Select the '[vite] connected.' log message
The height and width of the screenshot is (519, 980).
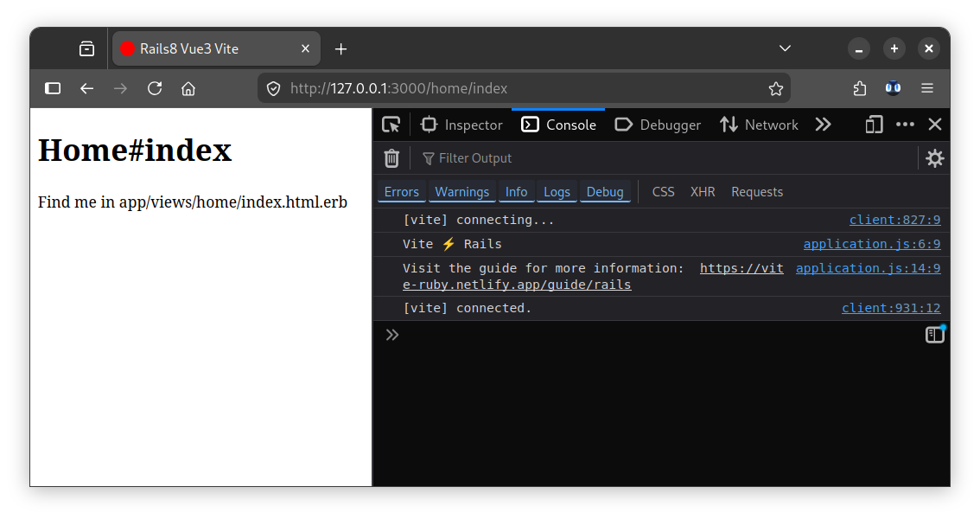click(467, 308)
